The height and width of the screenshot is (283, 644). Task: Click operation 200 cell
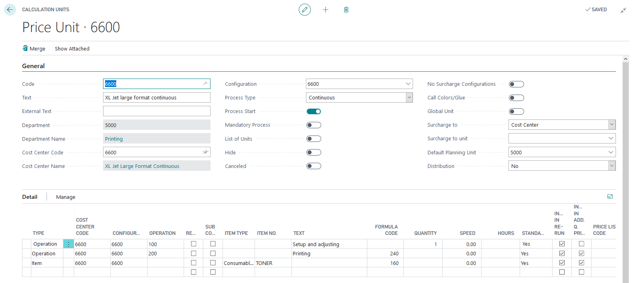pyautogui.click(x=166, y=254)
